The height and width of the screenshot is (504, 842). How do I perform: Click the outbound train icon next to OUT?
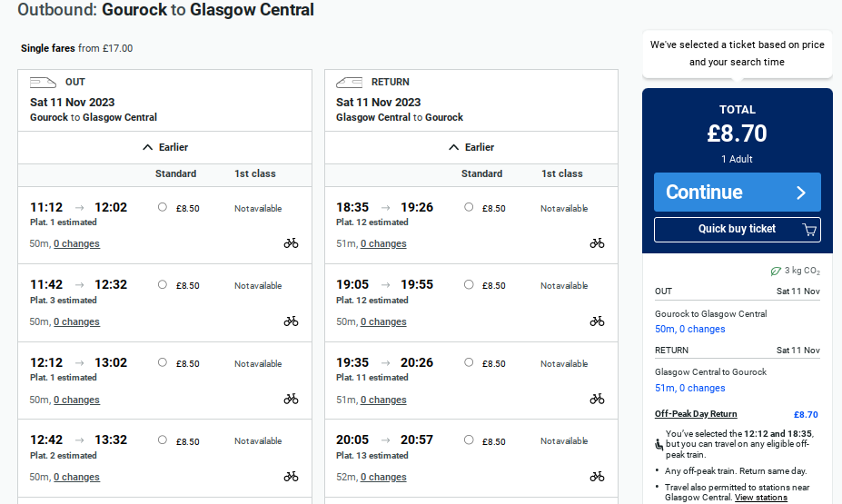pyautogui.click(x=44, y=83)
